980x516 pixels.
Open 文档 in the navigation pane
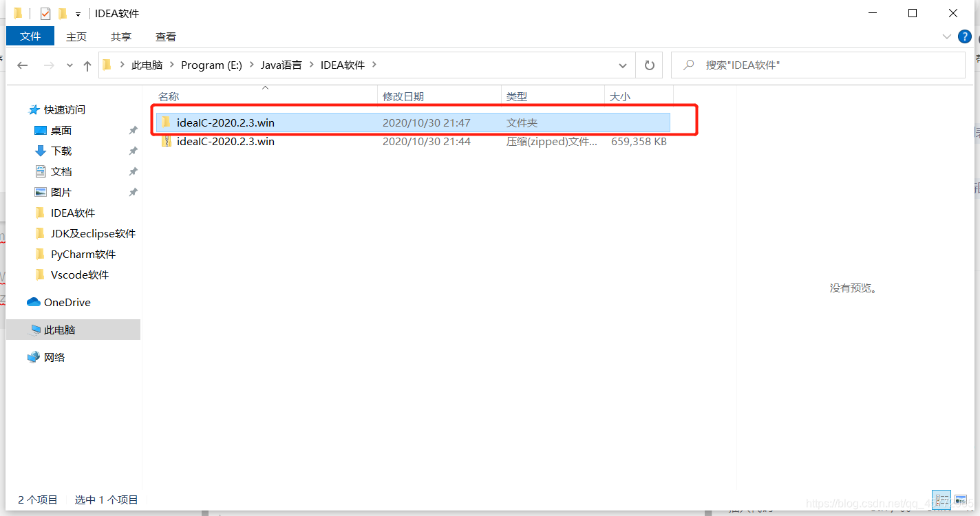pyautogui.click(x=61, y=171)
